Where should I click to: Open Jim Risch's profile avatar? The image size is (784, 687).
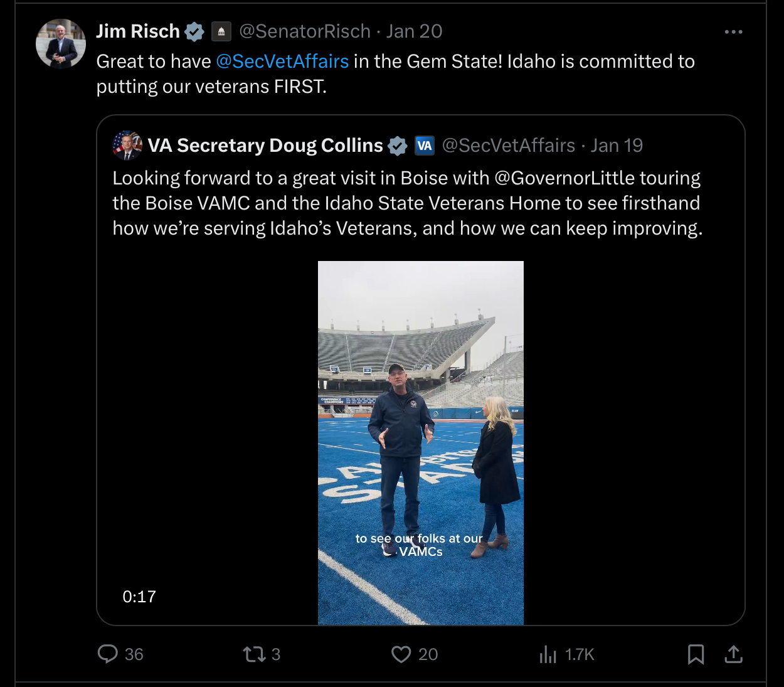click(x=61, y=44)
